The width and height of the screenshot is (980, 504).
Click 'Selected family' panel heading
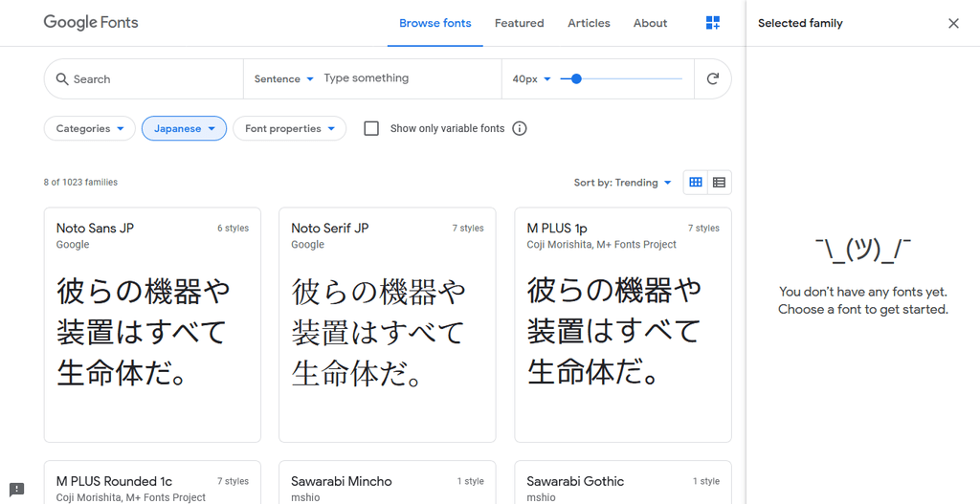[800, 23]
